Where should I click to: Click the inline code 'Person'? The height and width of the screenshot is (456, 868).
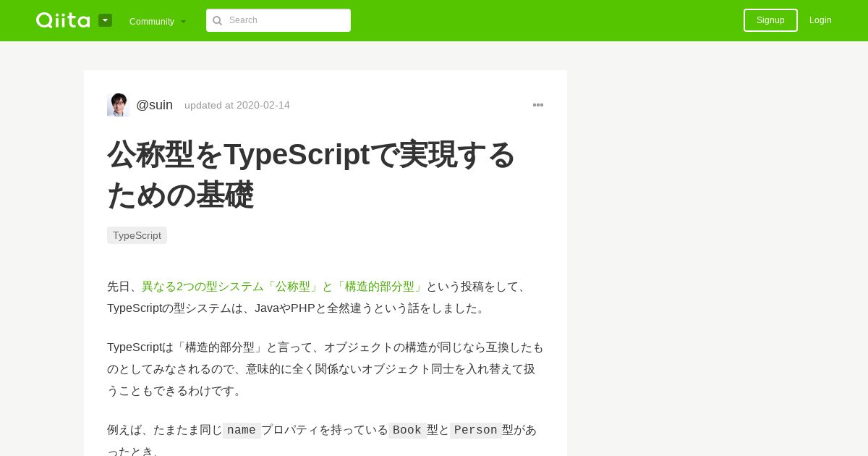[x=476, y=430]
